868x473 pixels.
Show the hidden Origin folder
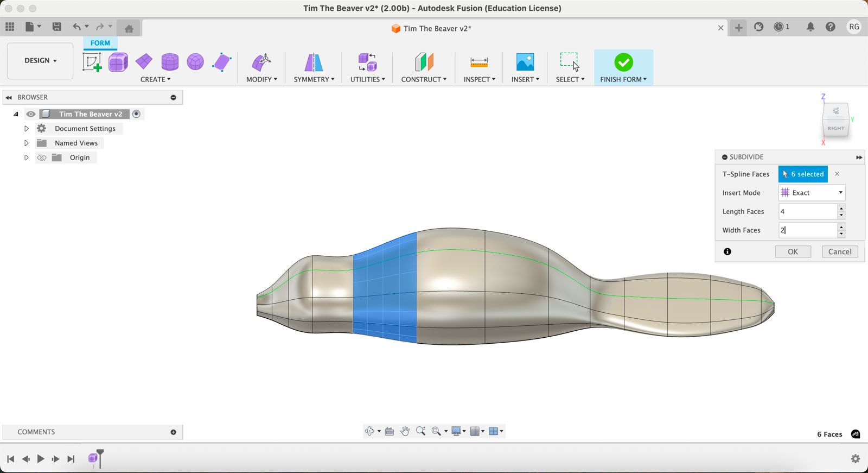42,157
